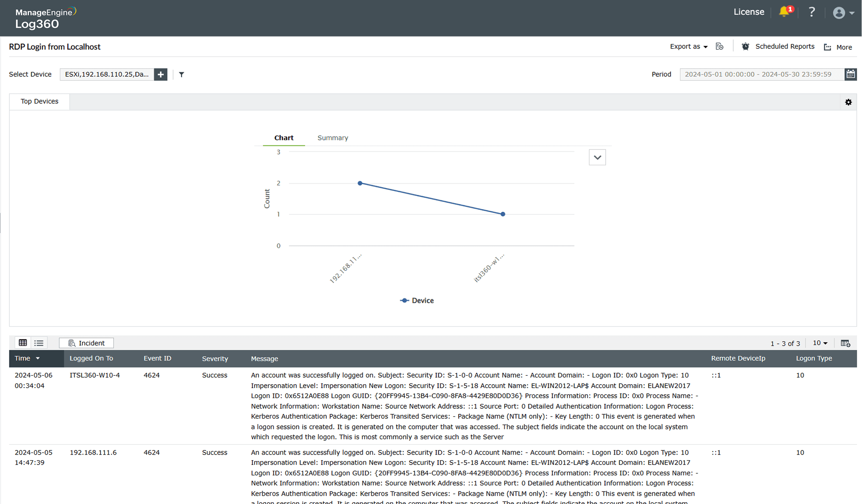862x504 pixels.
Task: Open the License link
Action: pyautogui.click(x=749, y=12)
